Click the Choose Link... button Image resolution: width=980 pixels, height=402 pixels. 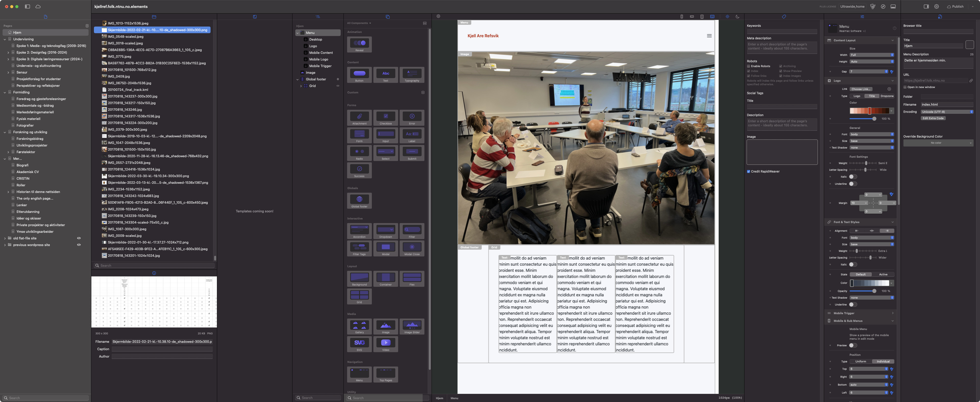861,89
